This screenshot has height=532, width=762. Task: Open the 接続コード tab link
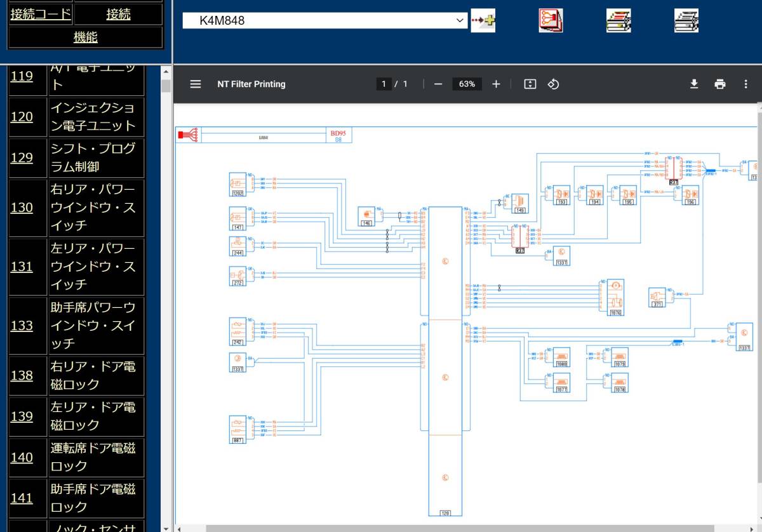(41, 14)
